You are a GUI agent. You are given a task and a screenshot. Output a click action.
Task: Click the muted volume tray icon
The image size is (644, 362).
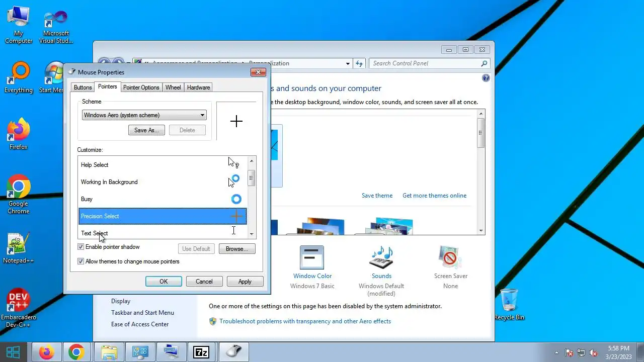tap(594, 353)
